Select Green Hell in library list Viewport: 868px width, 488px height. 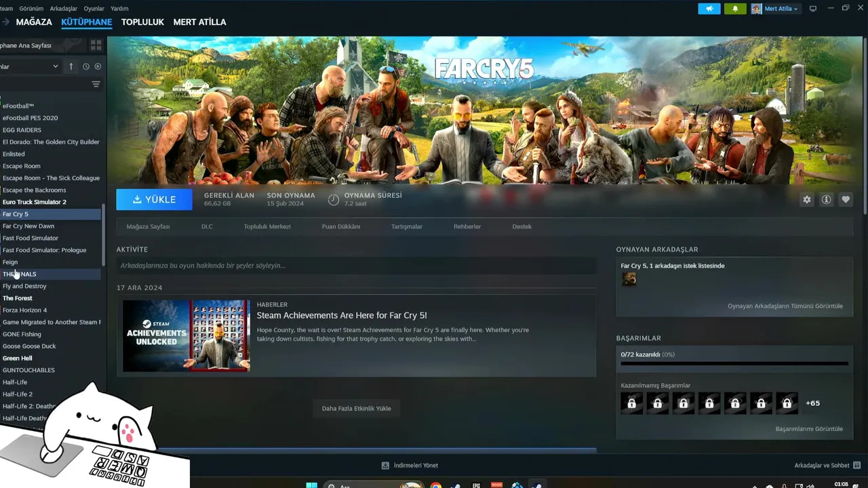18,358
